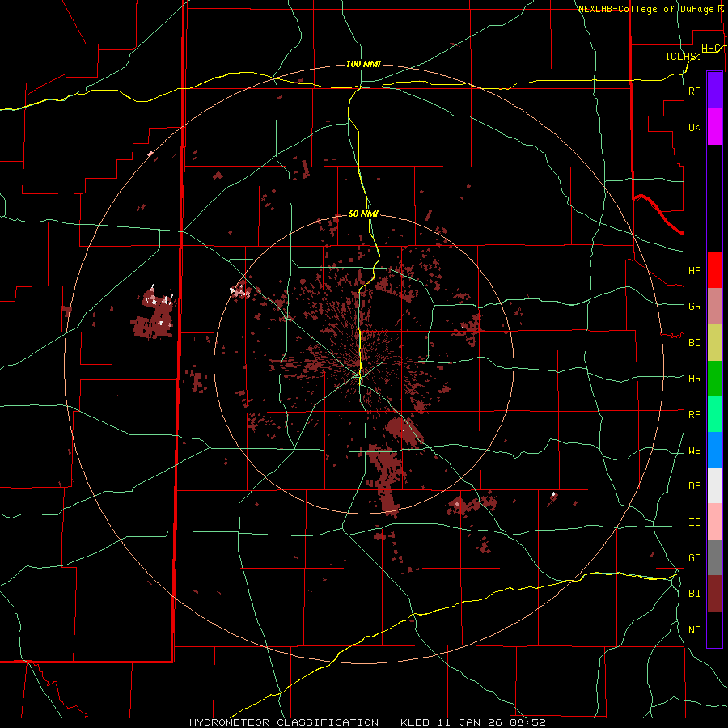Select the BI legend label
This screenshot has height=728, width=728.
(695, 594)
